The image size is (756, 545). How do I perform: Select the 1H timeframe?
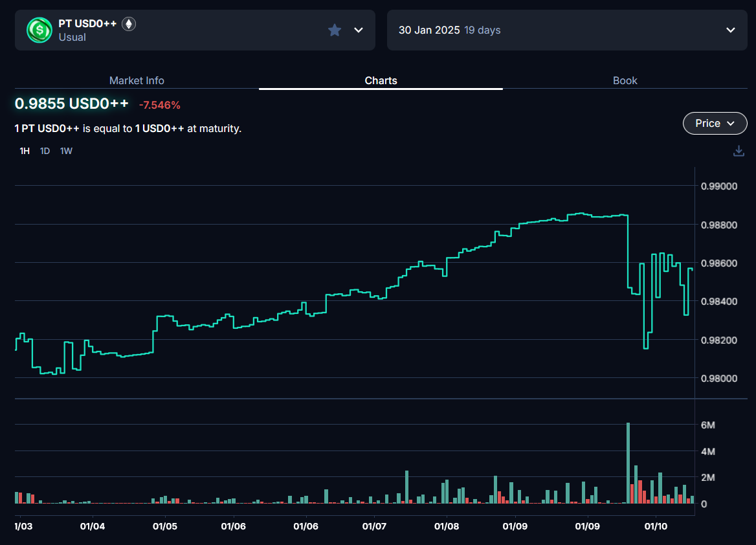point(25,151)
